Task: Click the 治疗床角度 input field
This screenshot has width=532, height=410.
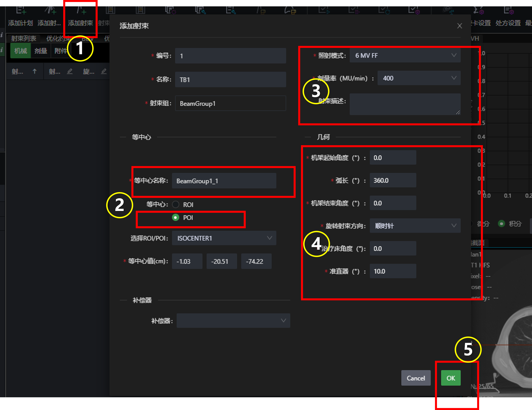Action: (x=393, y=249)
